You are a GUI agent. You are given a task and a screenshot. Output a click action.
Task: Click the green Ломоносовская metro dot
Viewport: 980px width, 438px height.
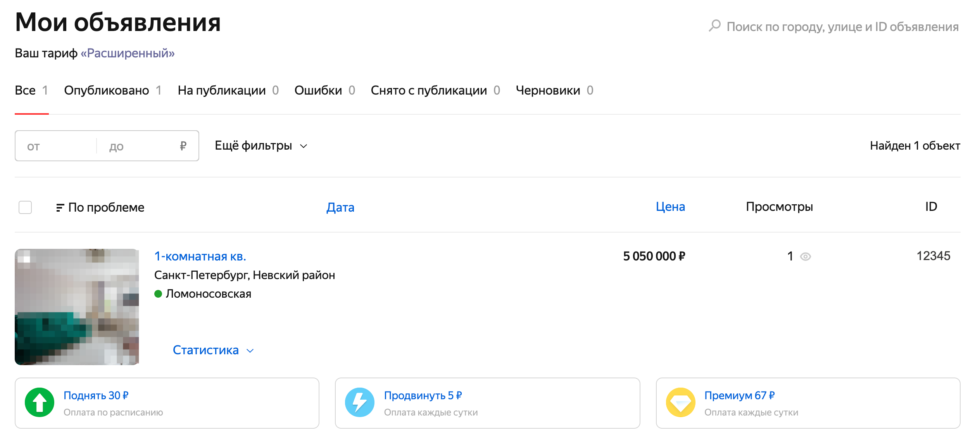[158, 294]
